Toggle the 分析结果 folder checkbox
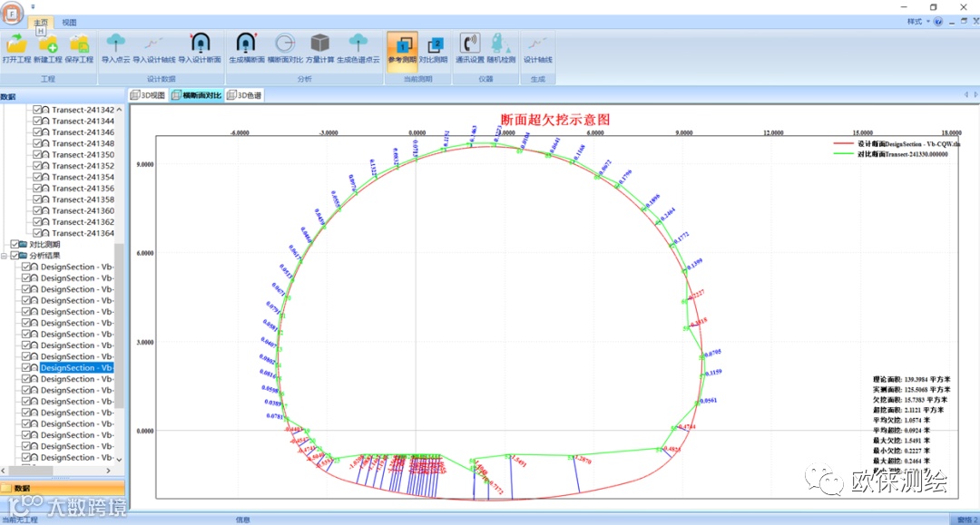Viewport: 980px width, 525px height. click(15, 256)
